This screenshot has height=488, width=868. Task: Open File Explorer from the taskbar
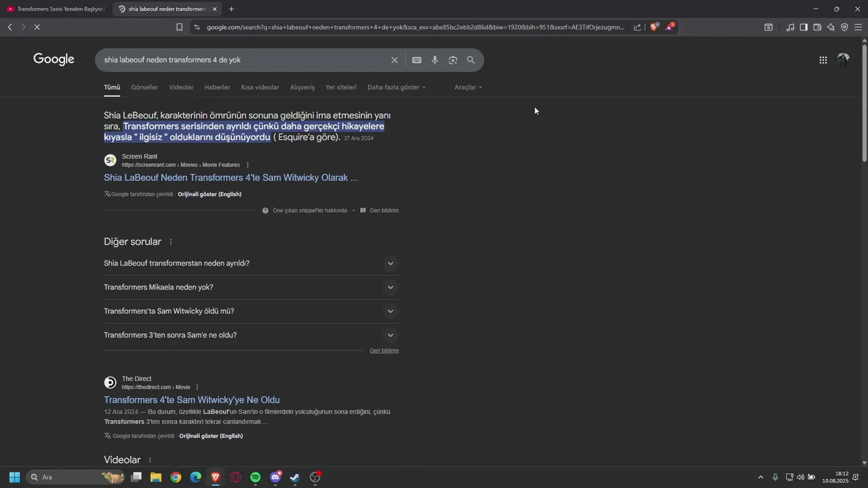[x=156, y=477]
